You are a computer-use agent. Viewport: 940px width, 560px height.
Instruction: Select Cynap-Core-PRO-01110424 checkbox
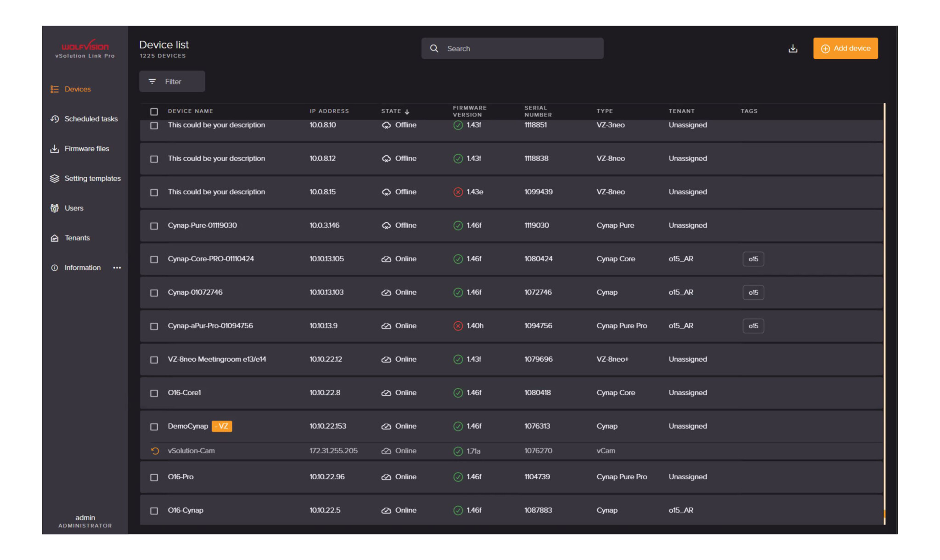click(154, 259)
